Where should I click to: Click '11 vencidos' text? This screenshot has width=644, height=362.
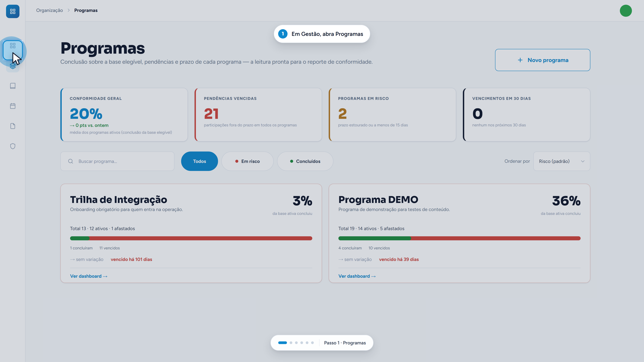tap(110, 248)
